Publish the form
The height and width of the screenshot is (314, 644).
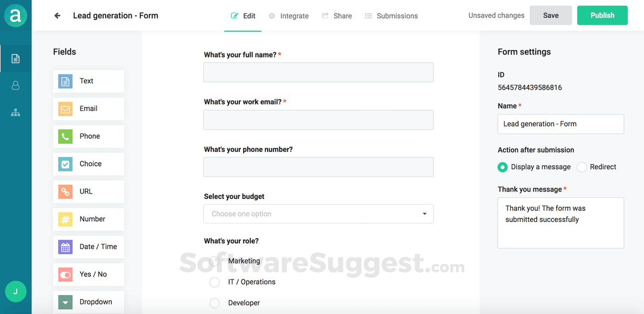[602, 16]
